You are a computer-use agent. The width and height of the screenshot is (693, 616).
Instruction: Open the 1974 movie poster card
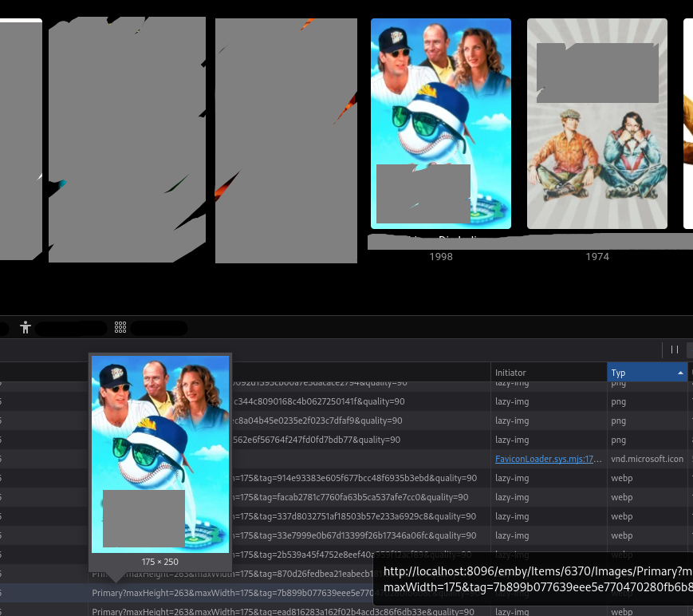(597, 124)
